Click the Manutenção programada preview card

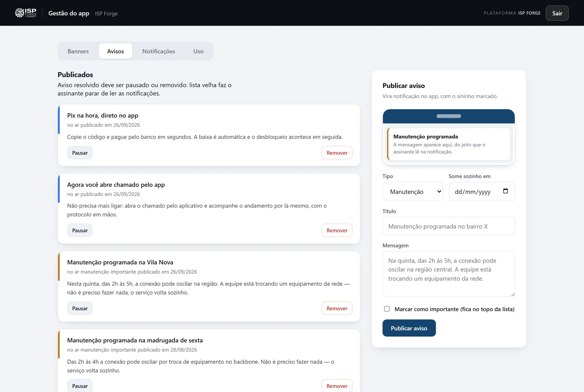pyautogui.click(x=449, y=144)
